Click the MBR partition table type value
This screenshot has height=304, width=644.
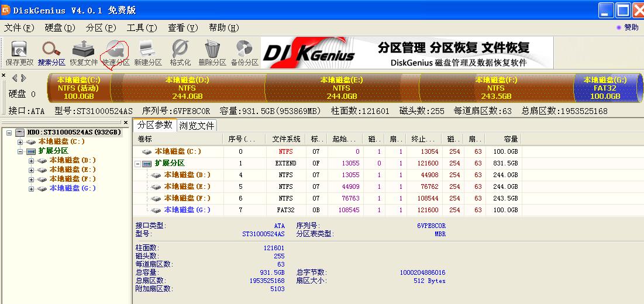coord(440,234)
